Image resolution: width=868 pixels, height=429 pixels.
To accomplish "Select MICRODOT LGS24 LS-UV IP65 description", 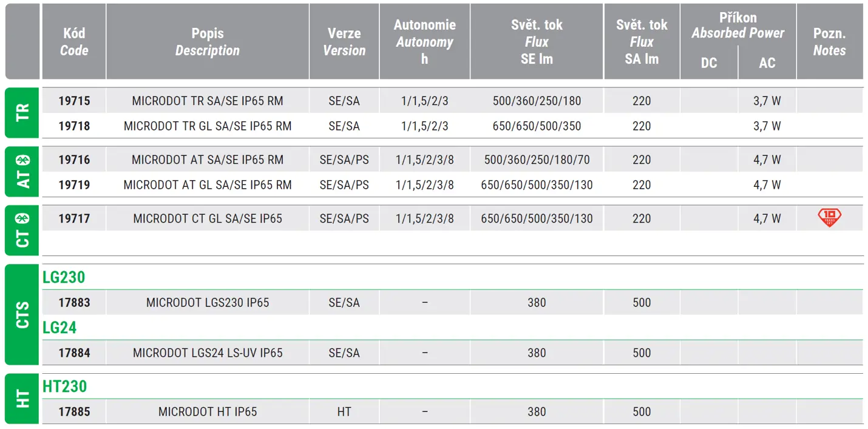I will point(208,353).
